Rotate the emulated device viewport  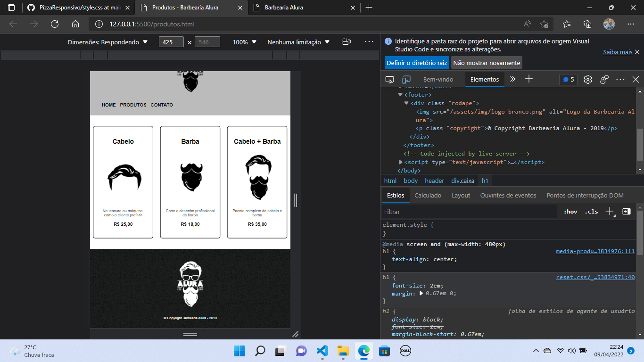click(347, 42)
